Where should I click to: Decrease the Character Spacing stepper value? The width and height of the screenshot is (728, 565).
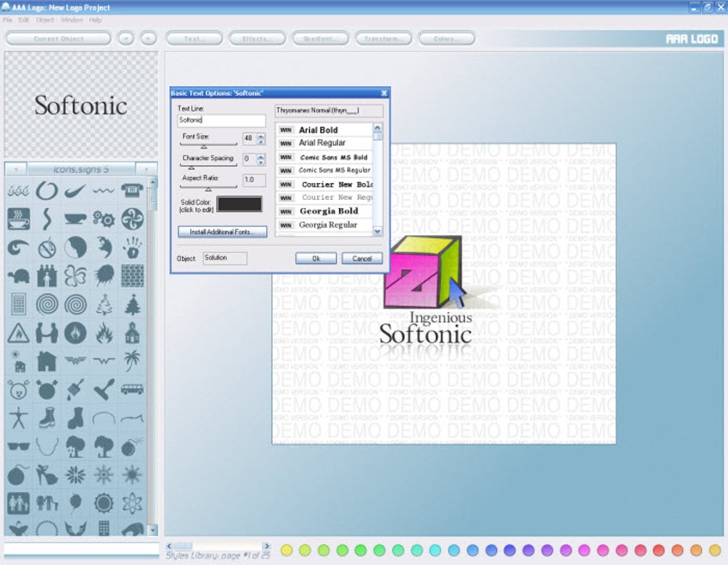pyautogui.click(x=261, y=162)
